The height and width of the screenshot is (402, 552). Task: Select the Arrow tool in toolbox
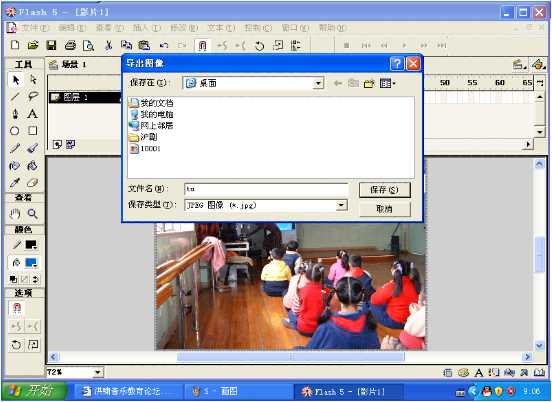[x=16, y=80]
